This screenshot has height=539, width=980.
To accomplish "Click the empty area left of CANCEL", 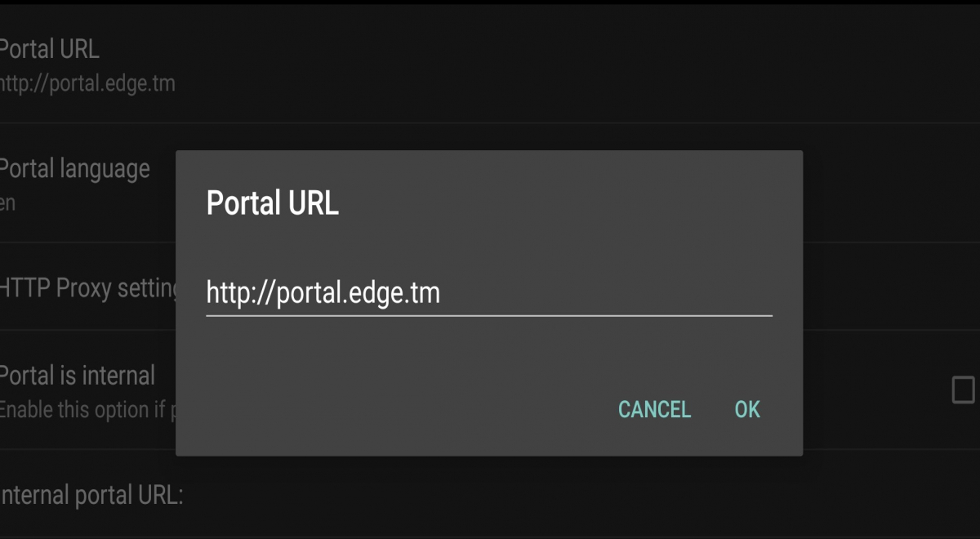I will [x=392, y=409].
